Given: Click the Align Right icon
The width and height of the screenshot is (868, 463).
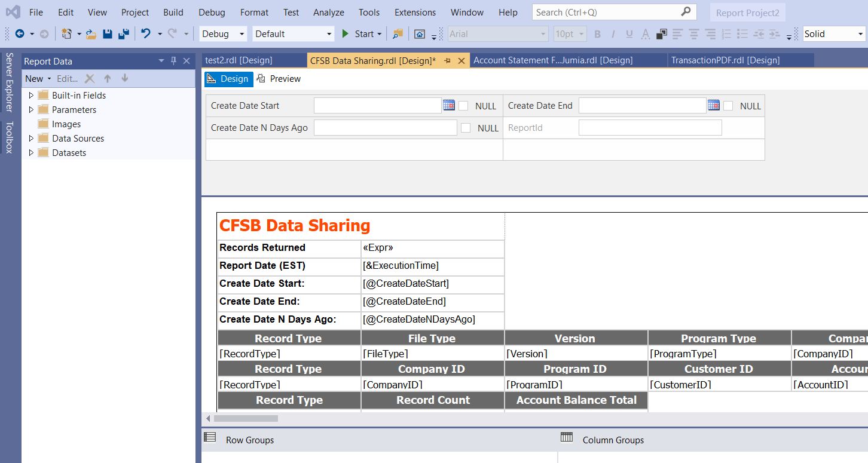Looking at the screenshot, I should [710, 34].
